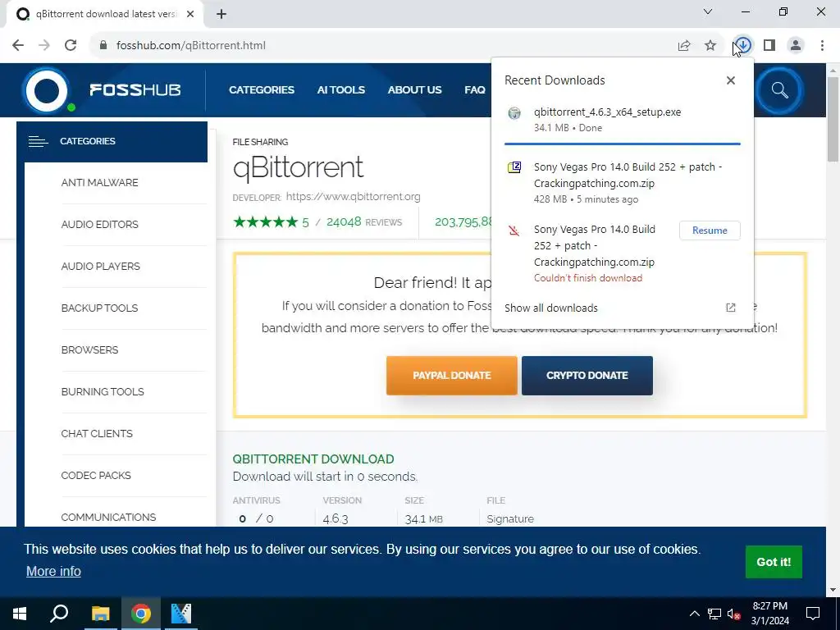Open the Windows Start menu
The width and height of the screenshot is (840, 630).
point(20,614)
